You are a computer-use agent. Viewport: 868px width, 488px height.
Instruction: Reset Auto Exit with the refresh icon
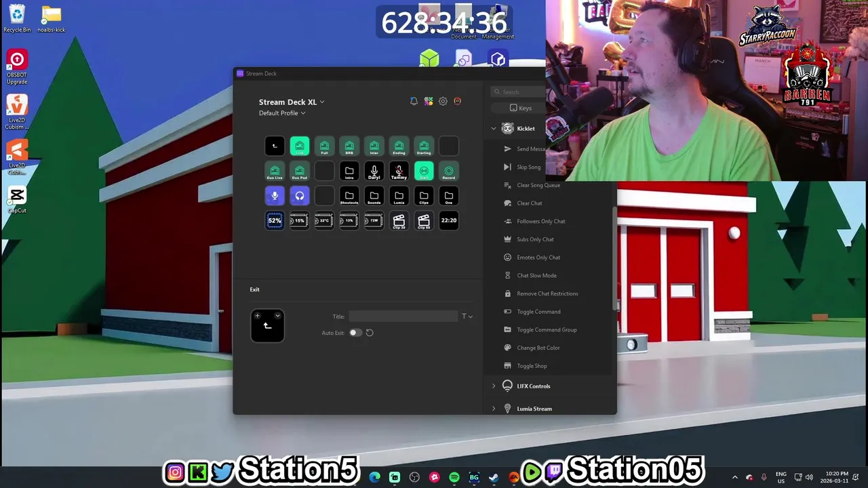pos(370,333)
